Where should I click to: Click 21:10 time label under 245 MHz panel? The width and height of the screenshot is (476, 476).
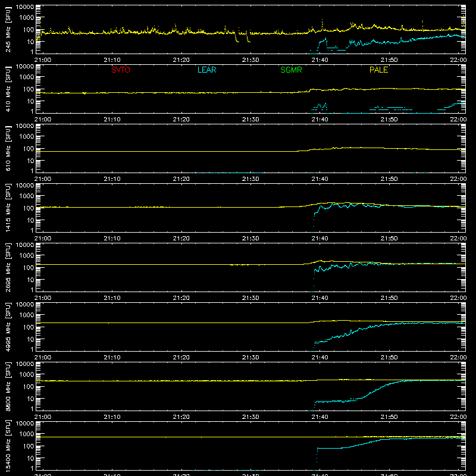tap(112, 60)
